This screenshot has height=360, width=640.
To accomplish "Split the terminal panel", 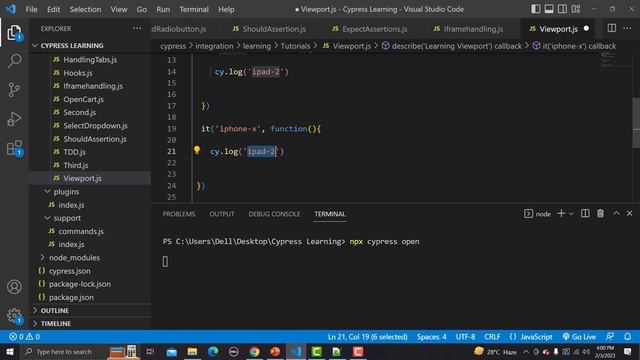I will [585, 213].
